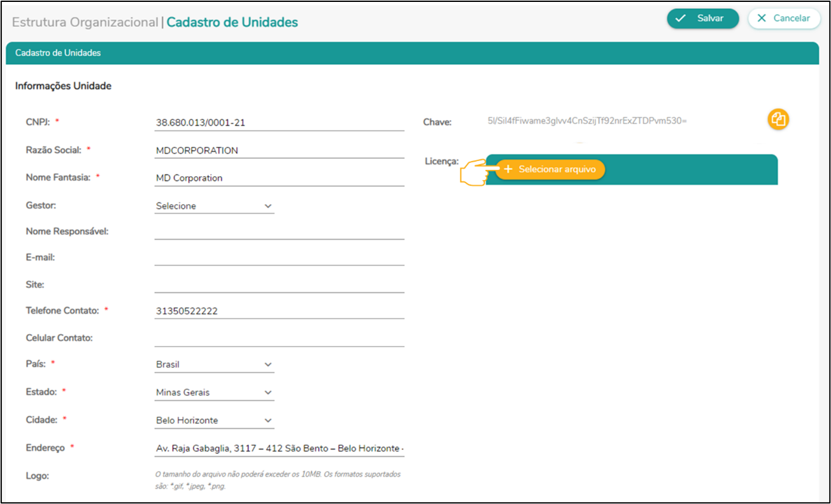Viewport: 831px width, 504px height.
Task: Click the Razão Social field
Action: point(280,151)
